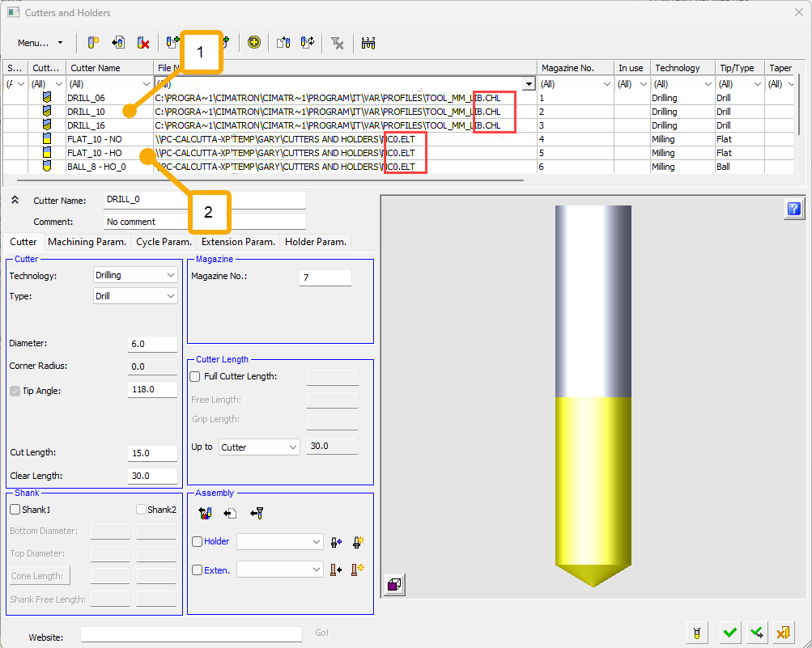This screenshot has width=812, height=648.
Task: Open the Menu dropdown in the toolbar
Action: pyautogui.click(x=40, y=43)
